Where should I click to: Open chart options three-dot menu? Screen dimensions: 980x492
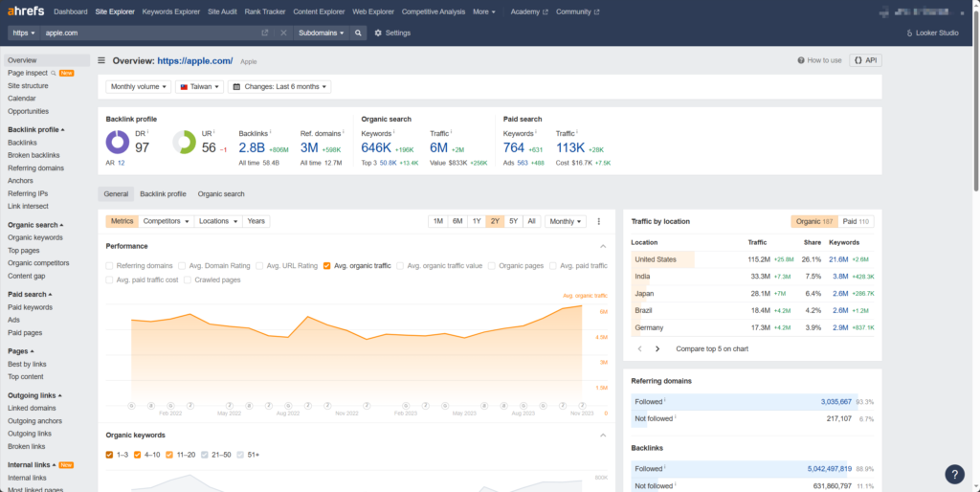click(599, 221)
